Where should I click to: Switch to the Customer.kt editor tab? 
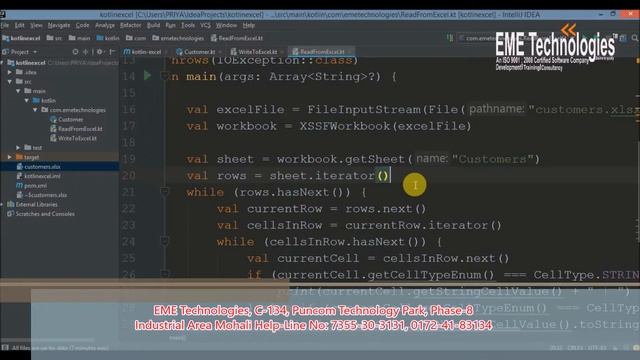(x=197, y=52)
